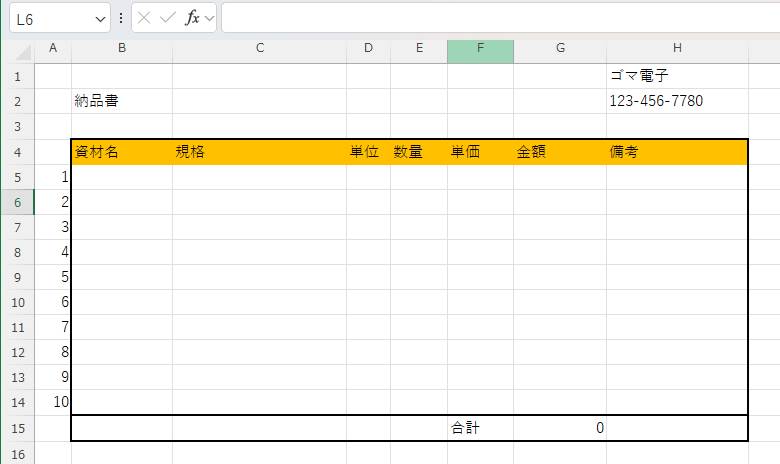Click the Cancel X icon in formula bar

[x=145, y=18]
